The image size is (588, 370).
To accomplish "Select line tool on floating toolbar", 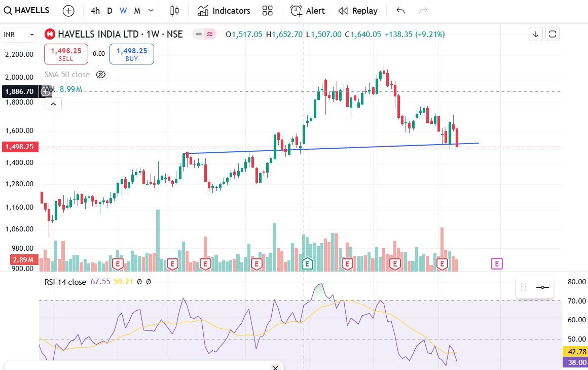I will click(542, 287).
